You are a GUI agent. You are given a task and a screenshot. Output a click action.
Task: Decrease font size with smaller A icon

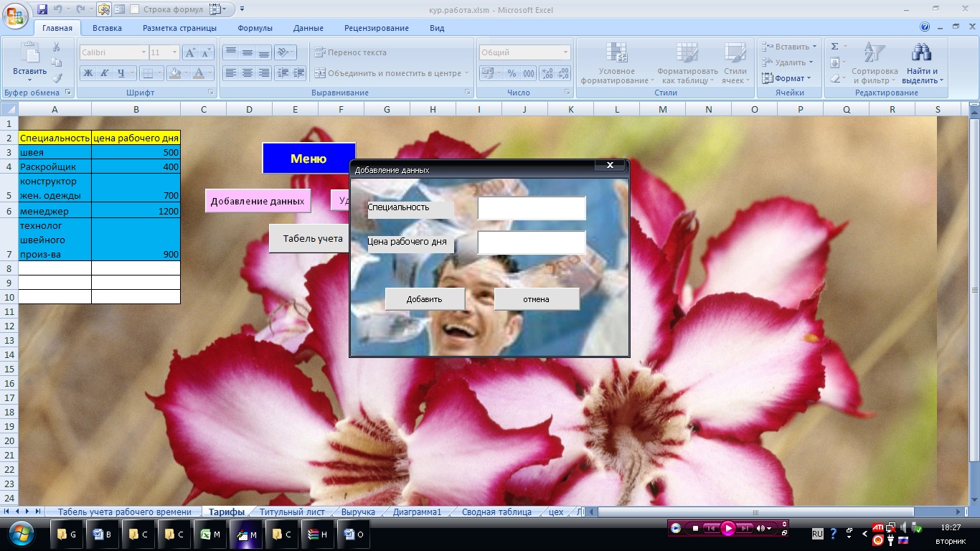207,52
